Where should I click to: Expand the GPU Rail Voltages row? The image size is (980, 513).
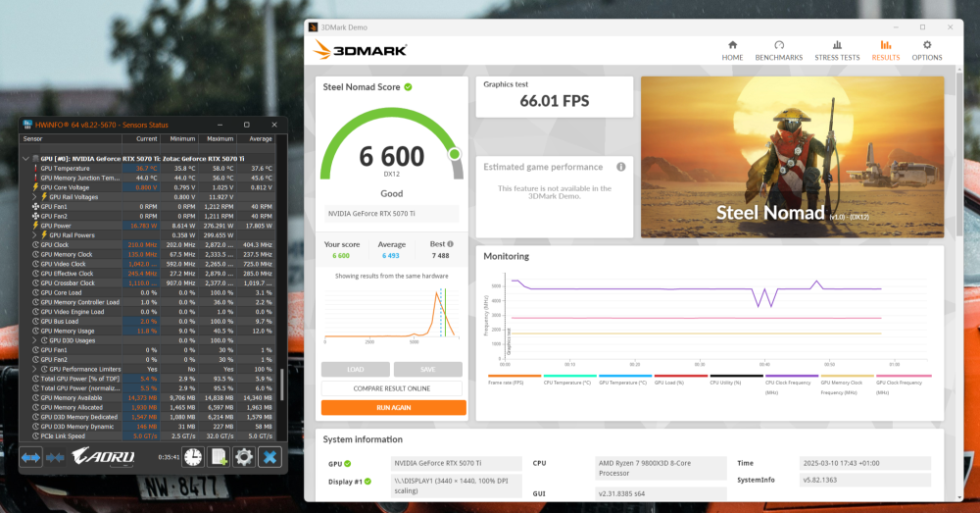click(35, 197)
